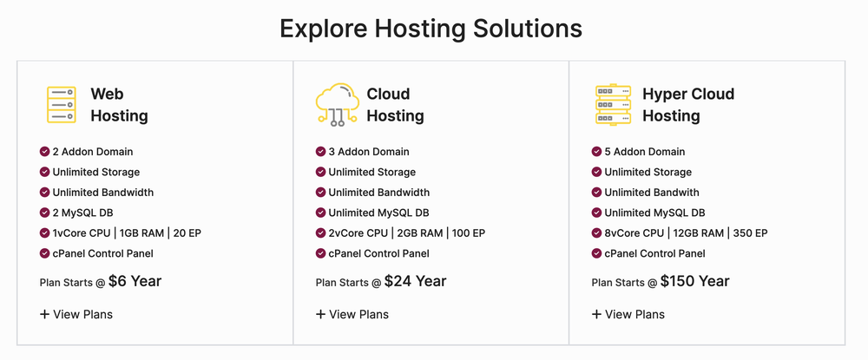
Task: Click check icon beside Cloud Hosting cPanel Control Panel
Action: (x=320, y=253)
